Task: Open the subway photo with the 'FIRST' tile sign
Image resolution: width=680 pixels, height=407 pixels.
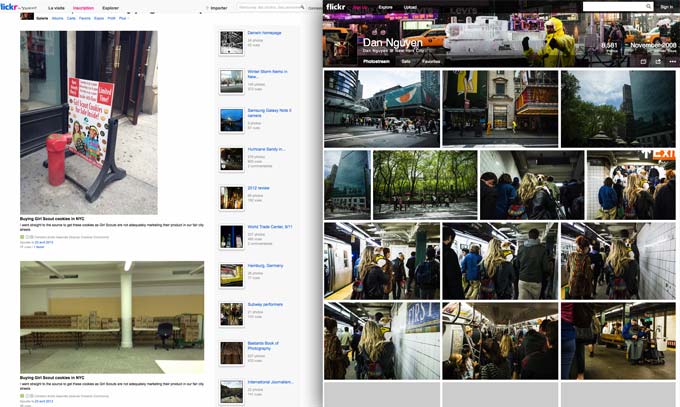Action: click(x=382, y=341)
